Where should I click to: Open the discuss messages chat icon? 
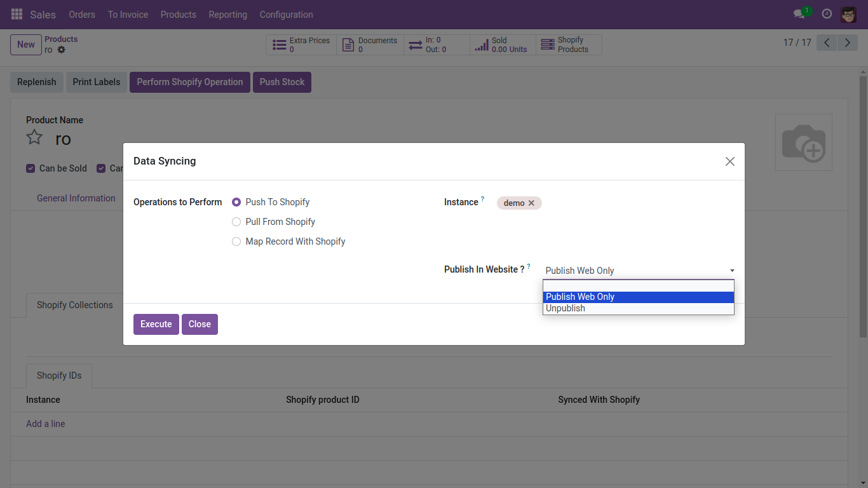[x=799, y=14]
